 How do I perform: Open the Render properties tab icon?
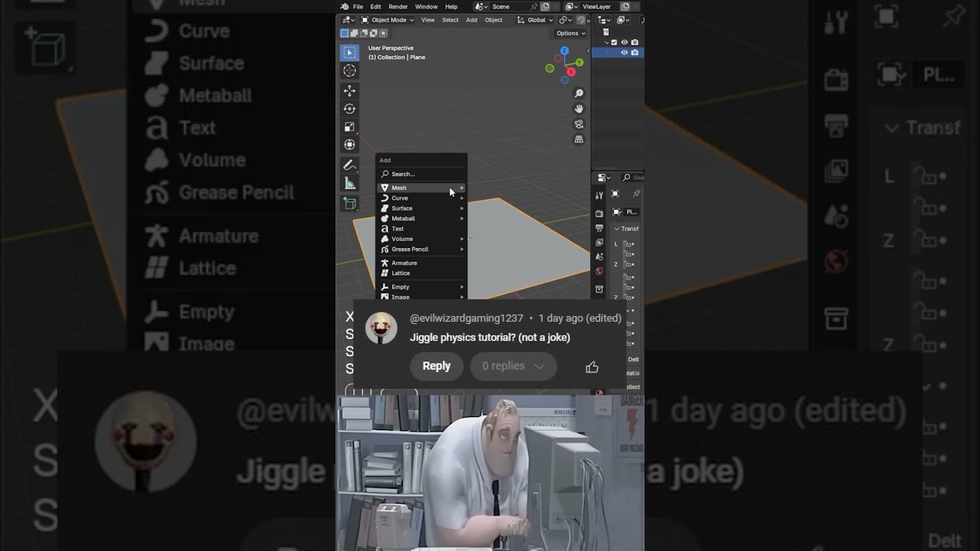(x=599, y=213)
